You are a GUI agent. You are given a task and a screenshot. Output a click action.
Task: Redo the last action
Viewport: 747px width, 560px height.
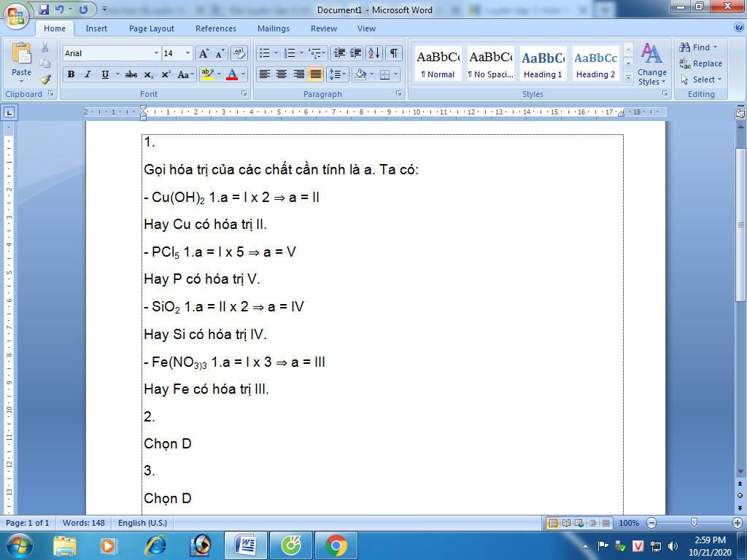(83, 9)
